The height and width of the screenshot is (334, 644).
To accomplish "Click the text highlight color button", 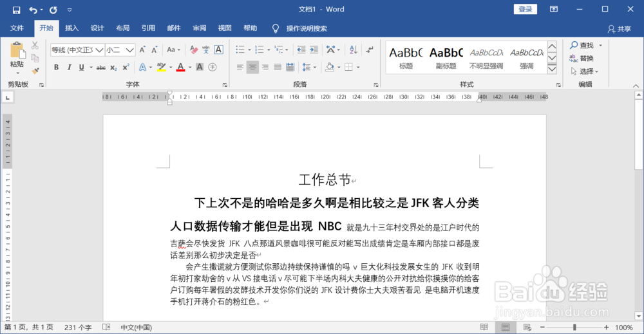I will (x=161, y=68).
